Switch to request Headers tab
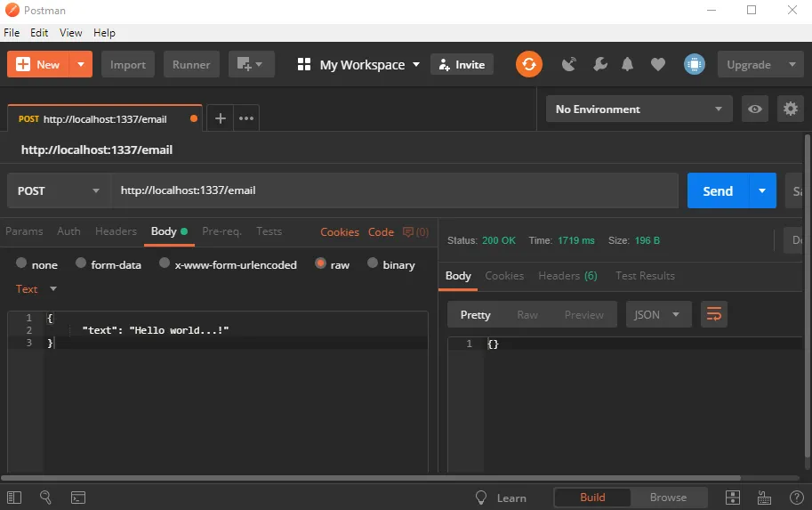Screen dimensions: 812x510 point(116,231)
